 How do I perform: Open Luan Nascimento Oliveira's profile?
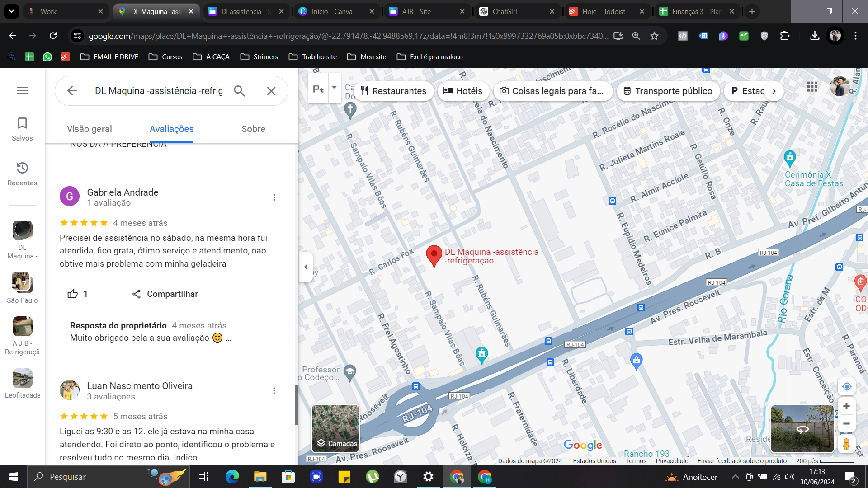[x=140, y=386]
